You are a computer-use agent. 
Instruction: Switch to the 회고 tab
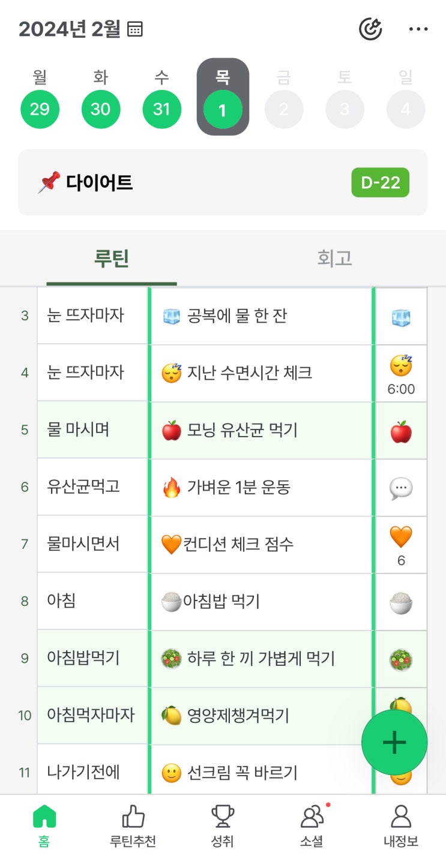(334, 259)
